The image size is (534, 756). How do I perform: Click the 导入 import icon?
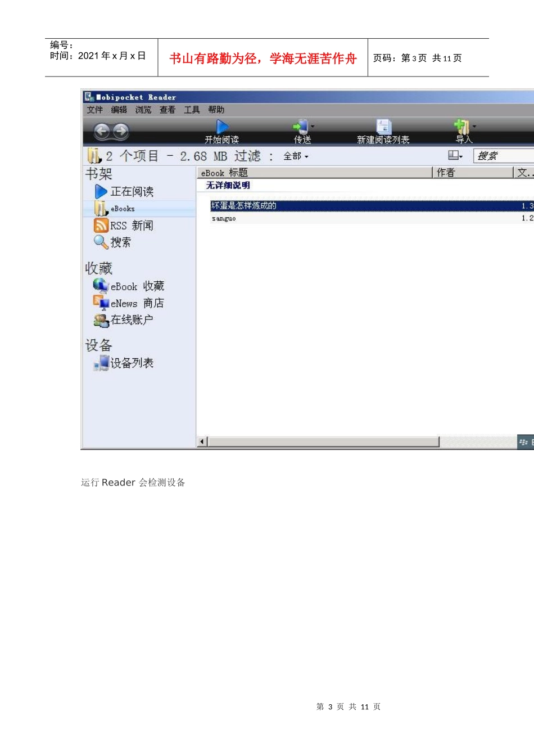click(x=461, y=127)
